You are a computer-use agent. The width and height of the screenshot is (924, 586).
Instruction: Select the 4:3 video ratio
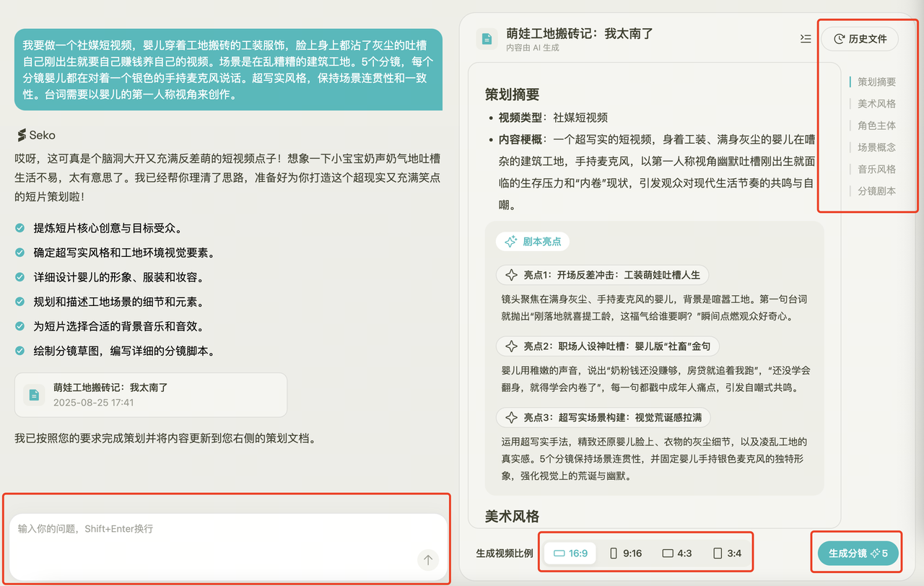pyautogui.click(x=677, y=554)
